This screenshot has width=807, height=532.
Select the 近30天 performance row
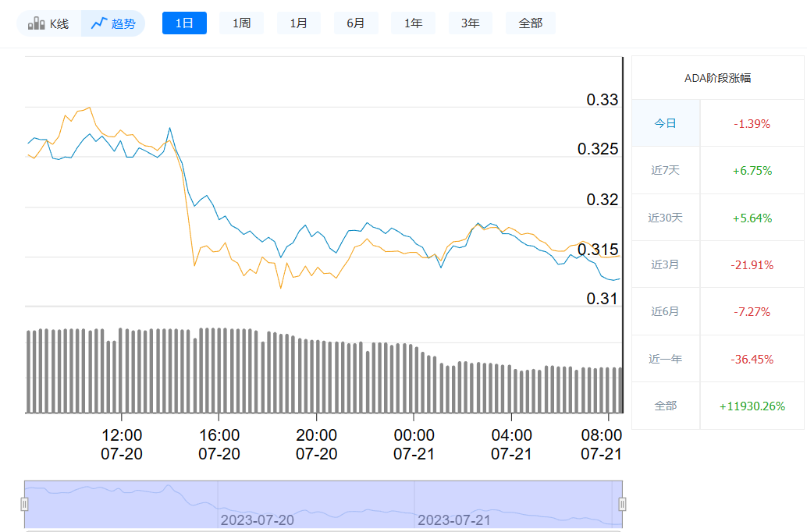pos(665,217)
